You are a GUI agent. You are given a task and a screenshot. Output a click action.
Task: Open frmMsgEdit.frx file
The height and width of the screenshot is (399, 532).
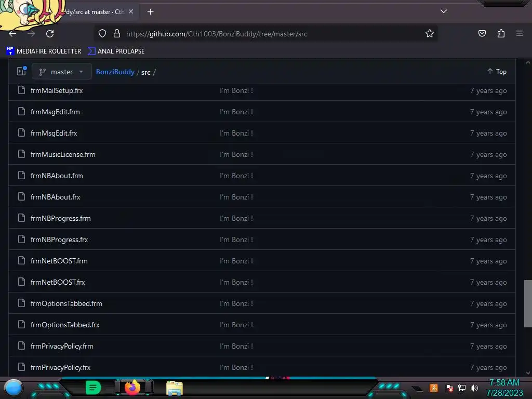[x=54, y=134]
